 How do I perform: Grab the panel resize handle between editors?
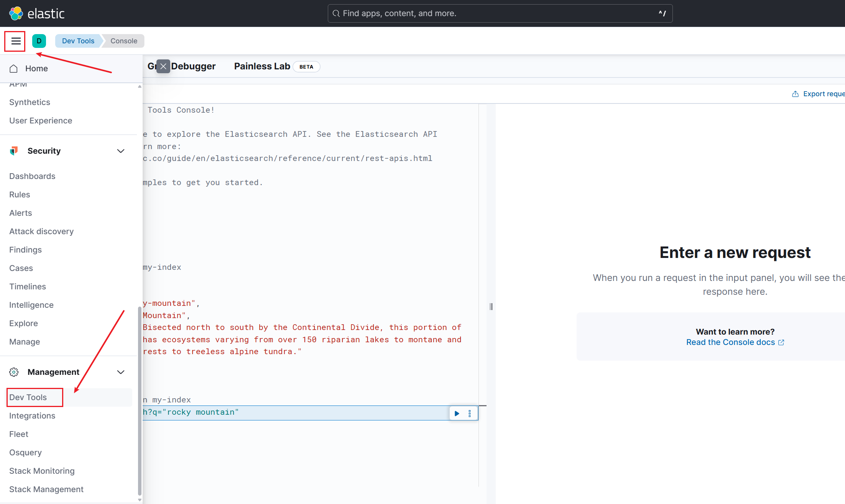491,306
